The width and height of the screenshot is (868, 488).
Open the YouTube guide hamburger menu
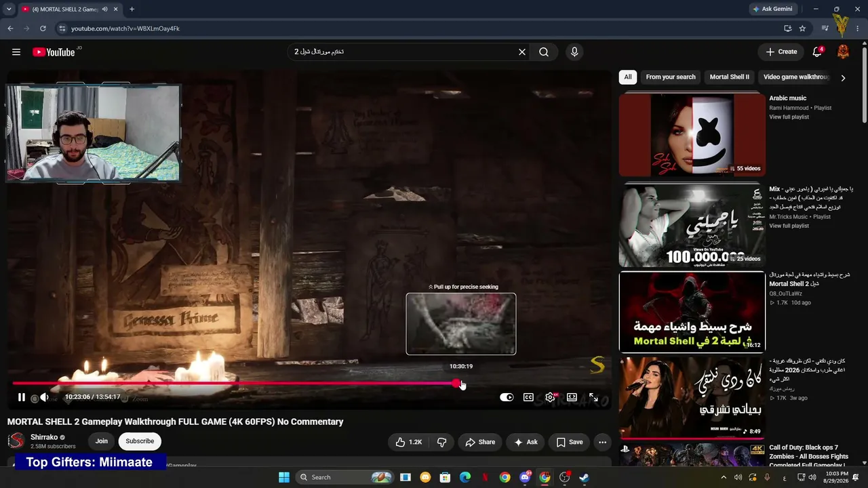[16, 52]
